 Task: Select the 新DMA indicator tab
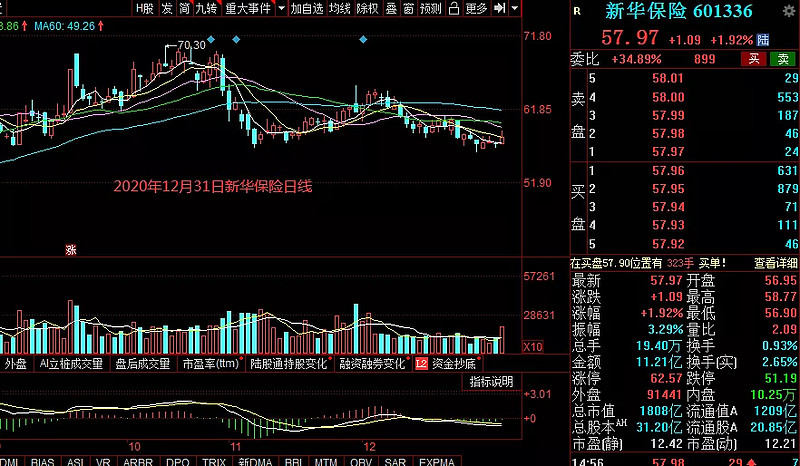point(256,461)
